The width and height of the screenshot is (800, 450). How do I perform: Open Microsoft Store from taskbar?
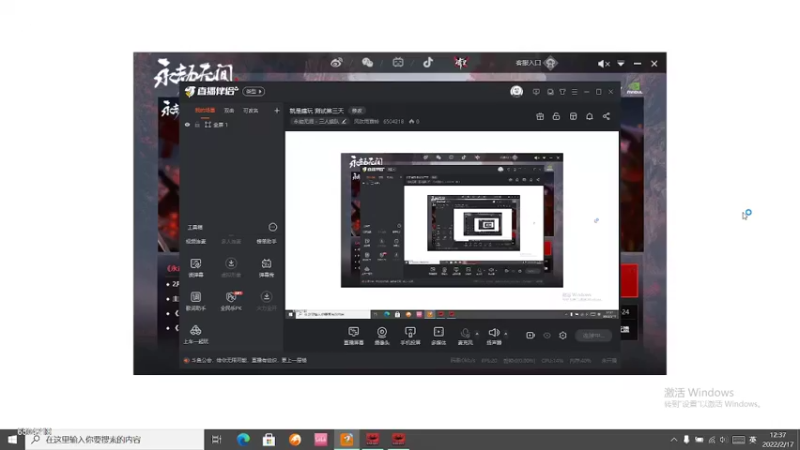[269, 439]
